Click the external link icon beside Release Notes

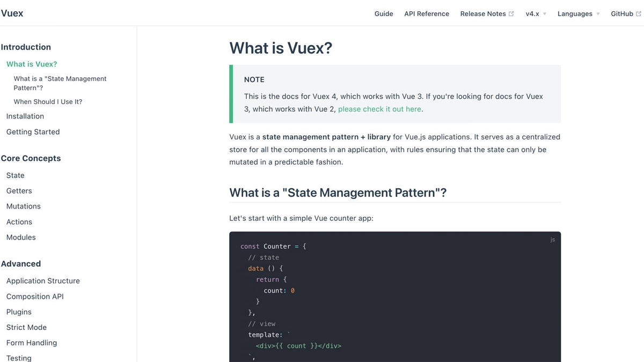tap(511, 13)
